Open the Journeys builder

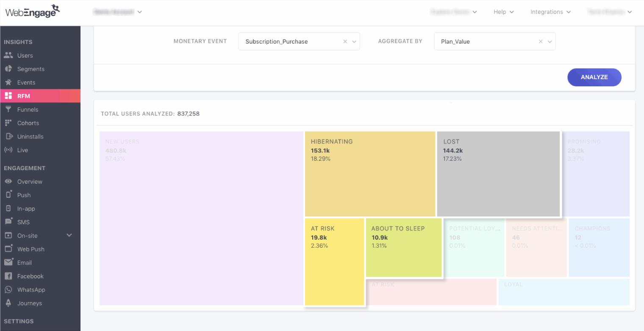tap(9, 303)
